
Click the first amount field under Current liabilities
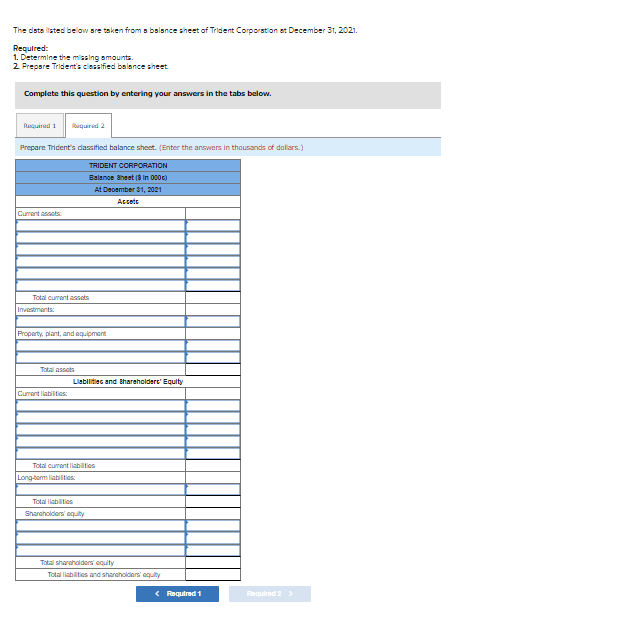[x=213, y=405]
